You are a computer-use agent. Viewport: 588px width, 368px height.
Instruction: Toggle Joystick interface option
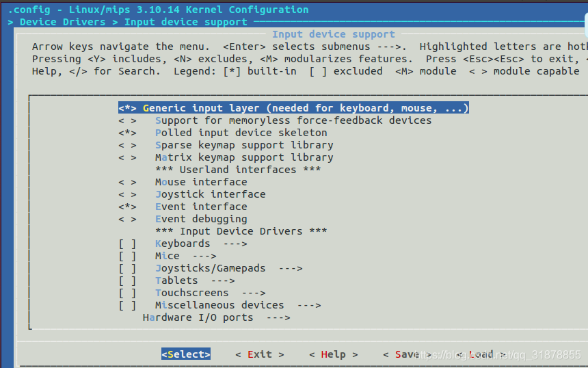click(192, 194)
